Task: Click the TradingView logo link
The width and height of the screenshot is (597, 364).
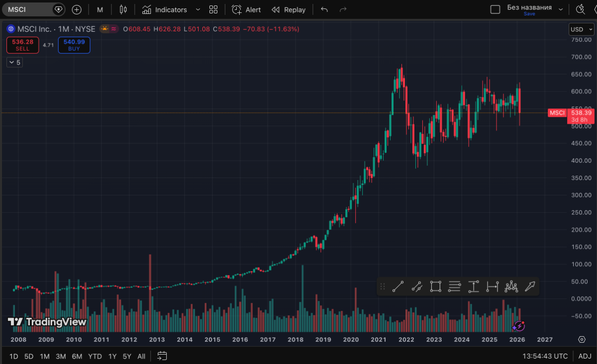Action: (x=48, y=322)
